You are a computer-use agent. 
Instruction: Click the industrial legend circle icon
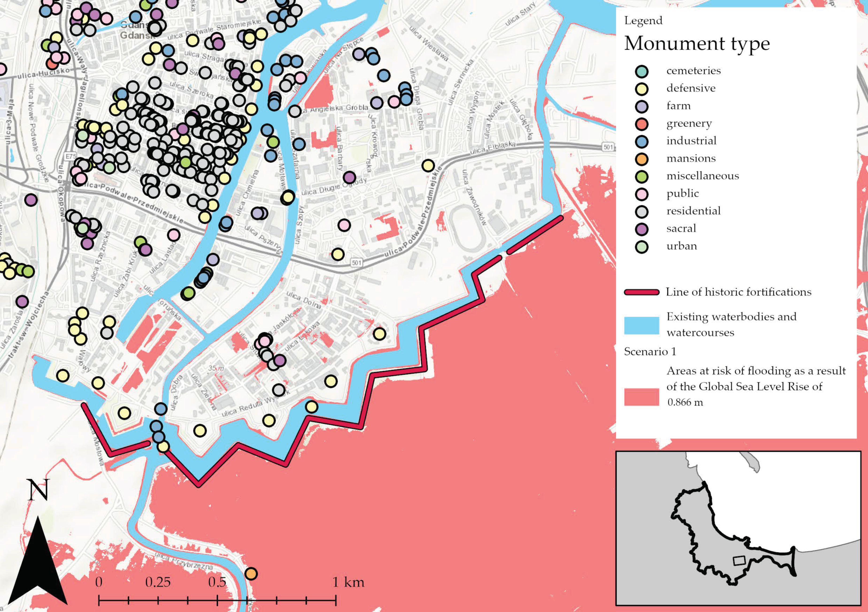click(x=641, y=141)
